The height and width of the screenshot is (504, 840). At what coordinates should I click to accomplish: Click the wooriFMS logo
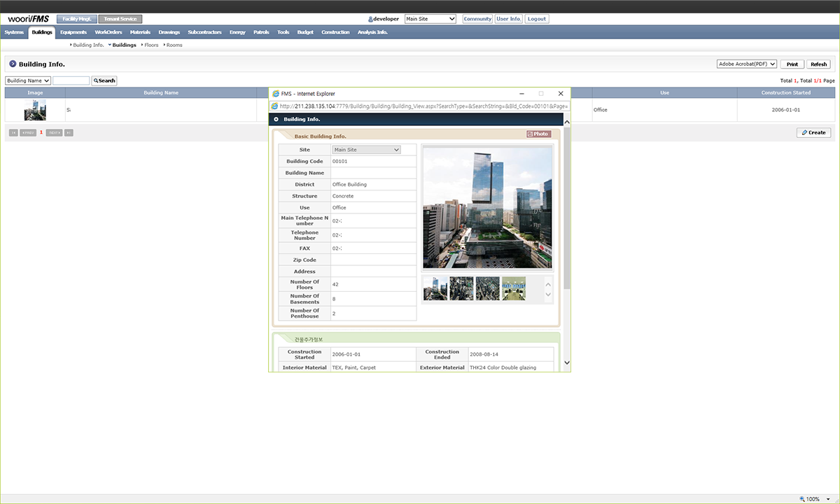pos(28,19)
